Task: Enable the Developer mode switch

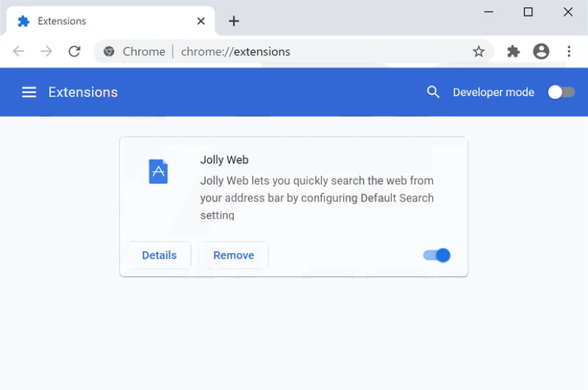Action: point(561,92)
